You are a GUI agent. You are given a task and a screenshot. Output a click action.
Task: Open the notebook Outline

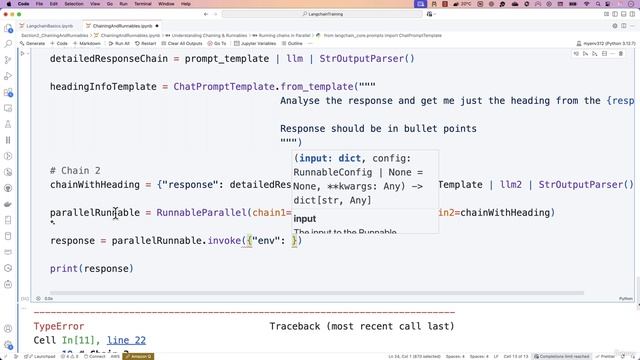(292, 43)
